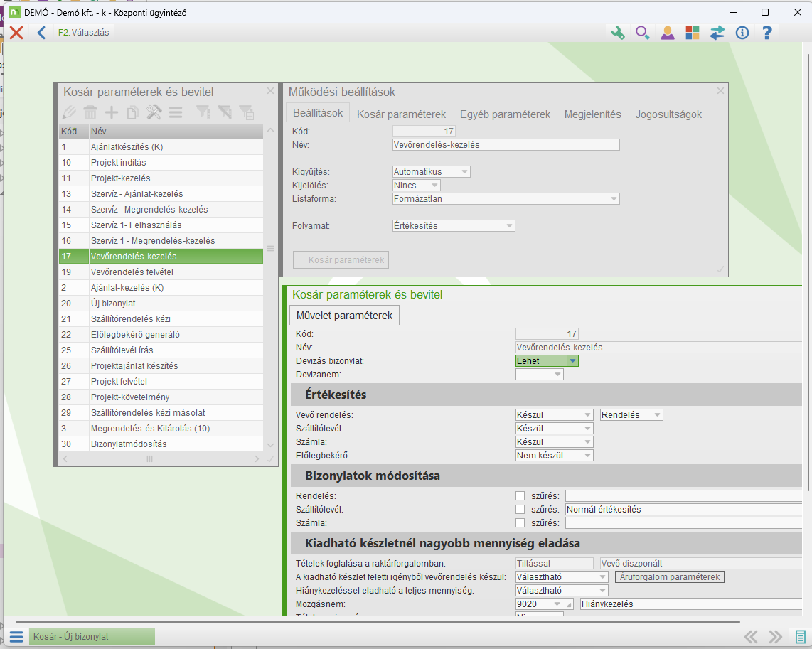Open hamburger menu in bottom left corner
This screenshot has width=812, height=649.
16,637
